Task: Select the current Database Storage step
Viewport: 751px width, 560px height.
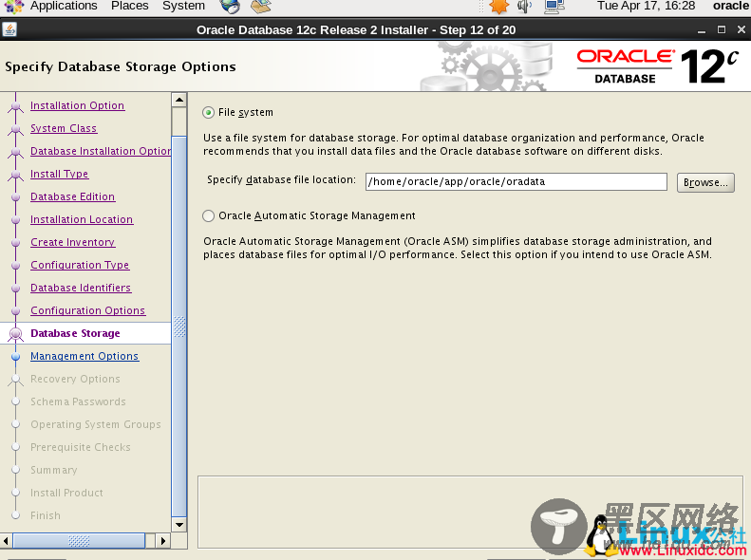Action: tap(75, 333)
